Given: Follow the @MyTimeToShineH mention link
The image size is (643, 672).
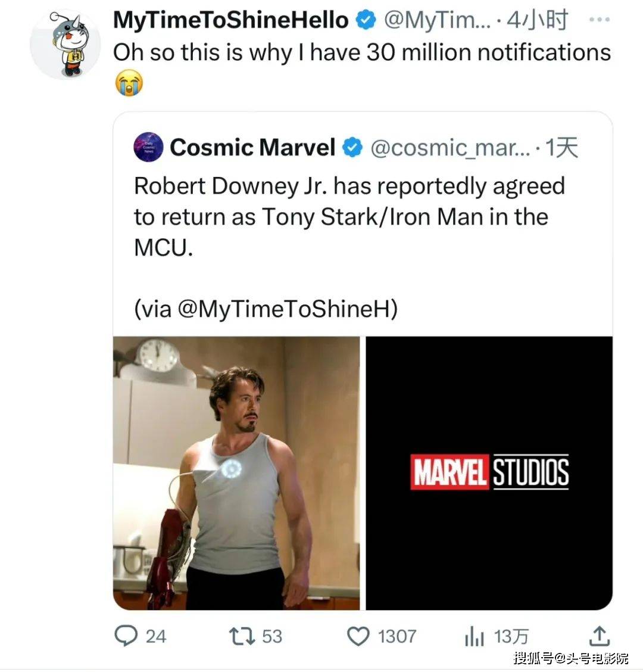Looking at the screenshot, I should point(288,309).
